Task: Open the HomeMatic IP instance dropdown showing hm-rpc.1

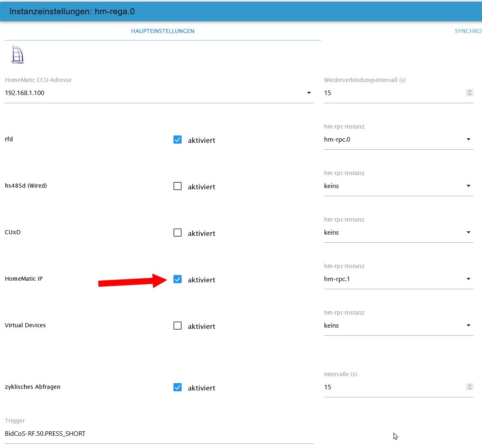Action: 398,279
